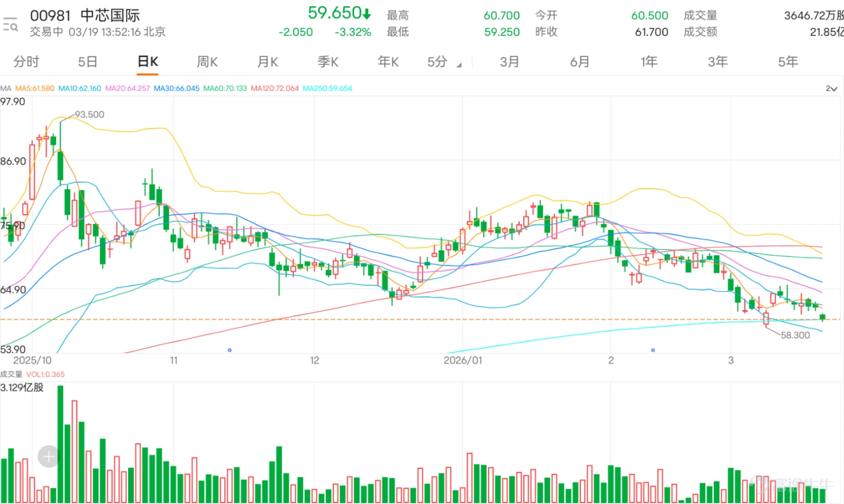Click the open price 60.500
Viewport: 844px width, 504px height.
click(650, 16)
